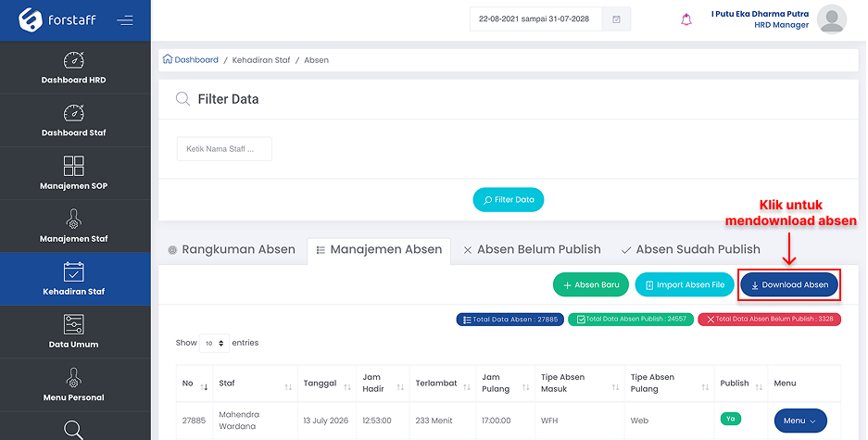Viewport: 868px width, 440px height.
Task: Sort table by Tipe Absen Masuk column
Action: (580, 383)
